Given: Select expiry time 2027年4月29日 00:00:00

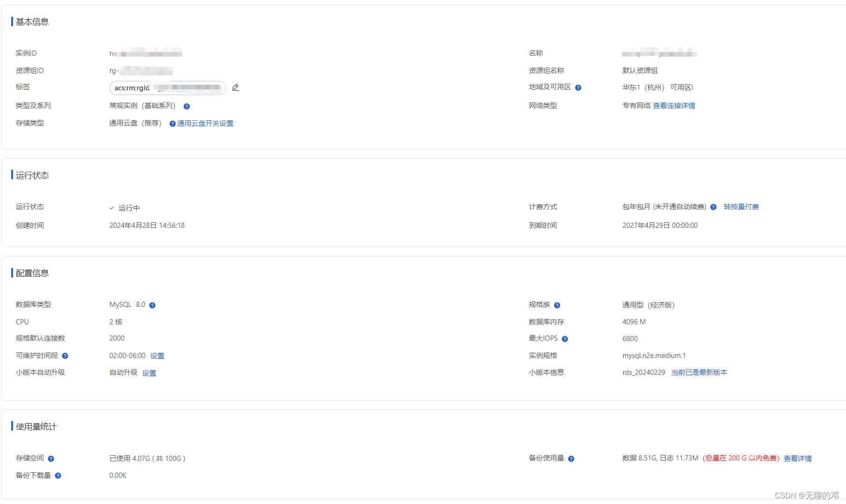Looking at the screenshot, I should 660,226.
